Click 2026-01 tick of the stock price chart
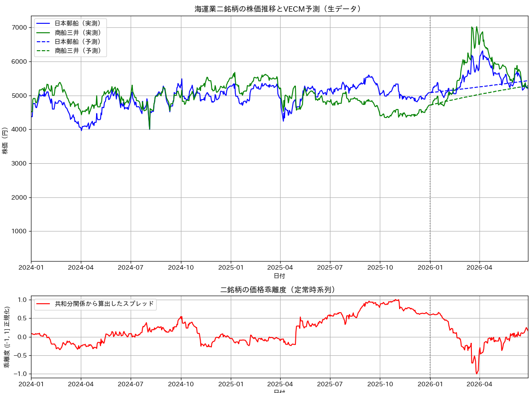 [x=430, y=267]
